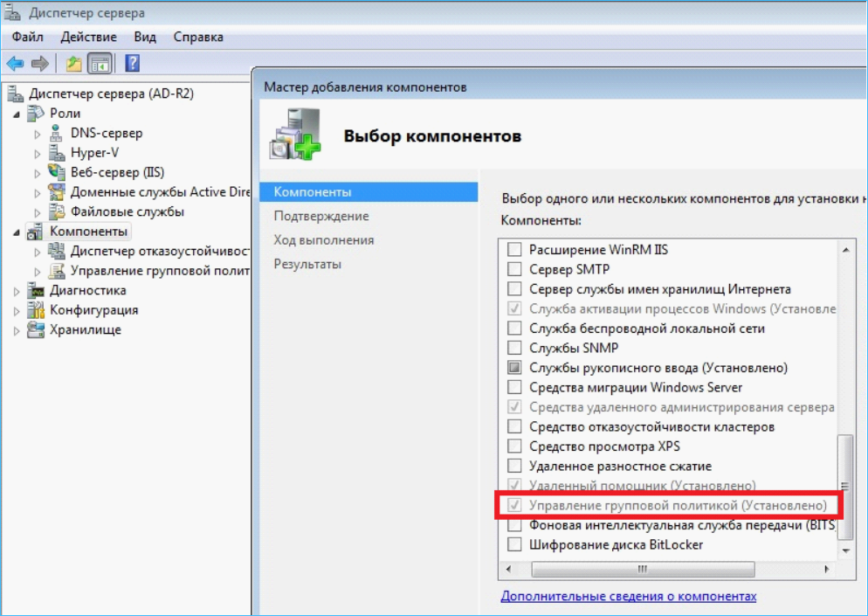The width and height of the screenshot is (868, 616).
Task: Click the Доменные службы Active Directory icon
Action: coord(57,191)
